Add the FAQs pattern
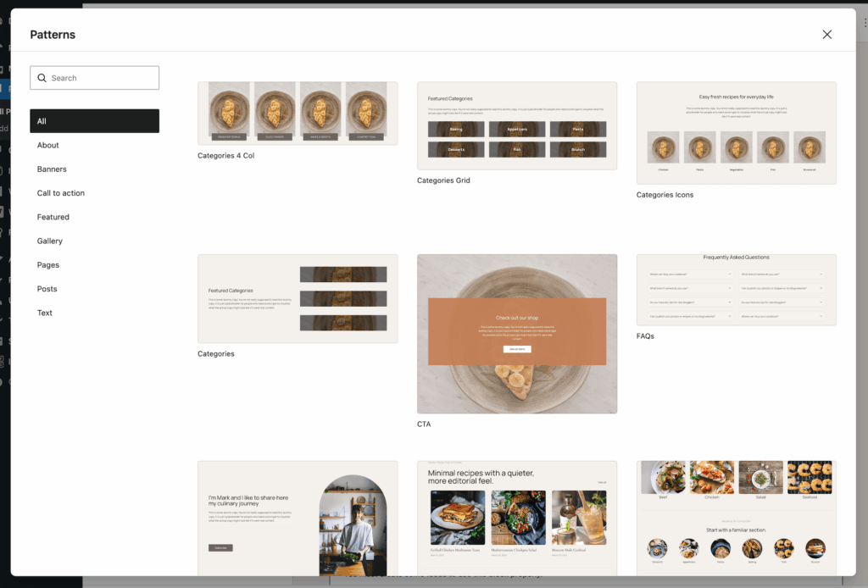This screenshot has width=868, height=588. 736,290
